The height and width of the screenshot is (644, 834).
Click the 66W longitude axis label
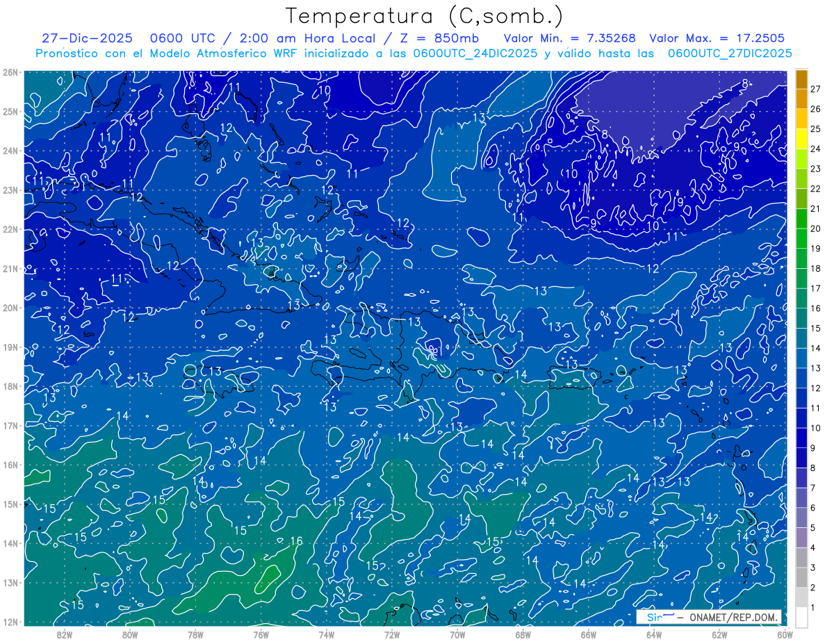click(588, 634)
